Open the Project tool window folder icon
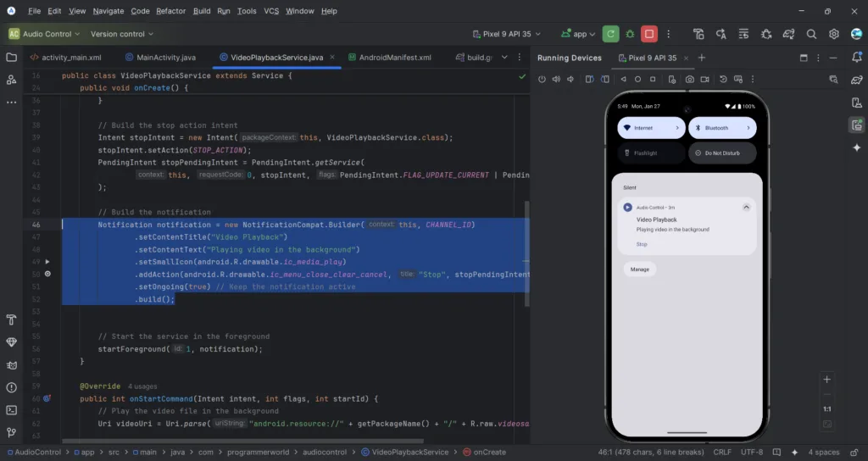The height and width of the screenshot is (461, 868). click(x=12, y=58)
